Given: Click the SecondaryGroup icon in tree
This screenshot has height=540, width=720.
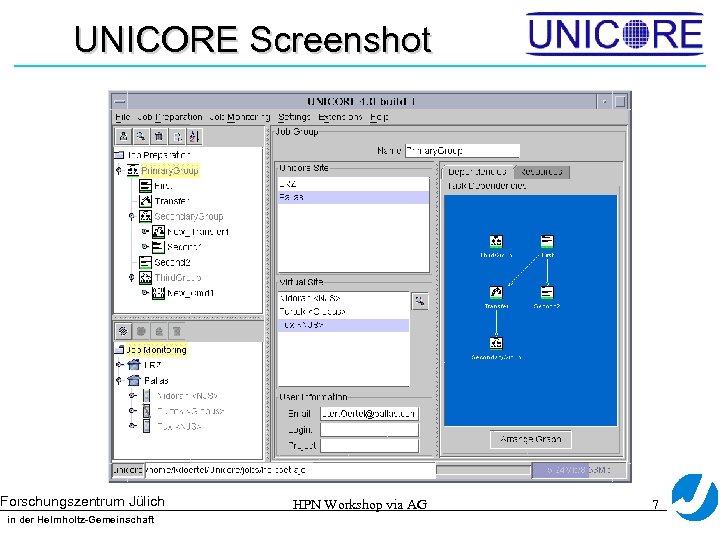Looking at the screenshot, I should (145, 216).
